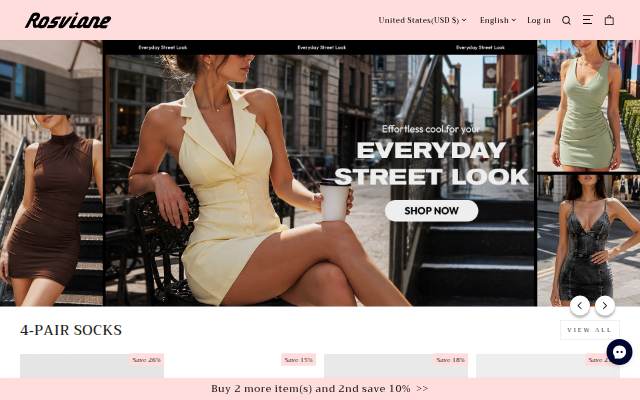Open the hamburger menu icon
Image resolution: width=640 pixels, height=400 pixels.
tap(587, 20)
